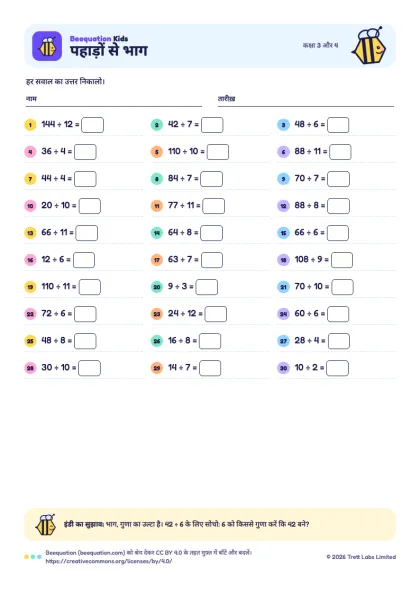Click the Beequation (beequation.com) footer text

pyautogui.click(x=85, y=553)
